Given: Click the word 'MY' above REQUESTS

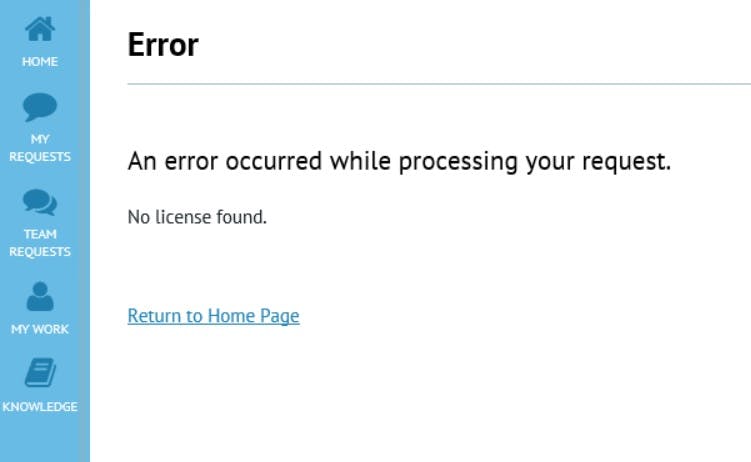Looking at the screenshot, I should tap(40, 139).
